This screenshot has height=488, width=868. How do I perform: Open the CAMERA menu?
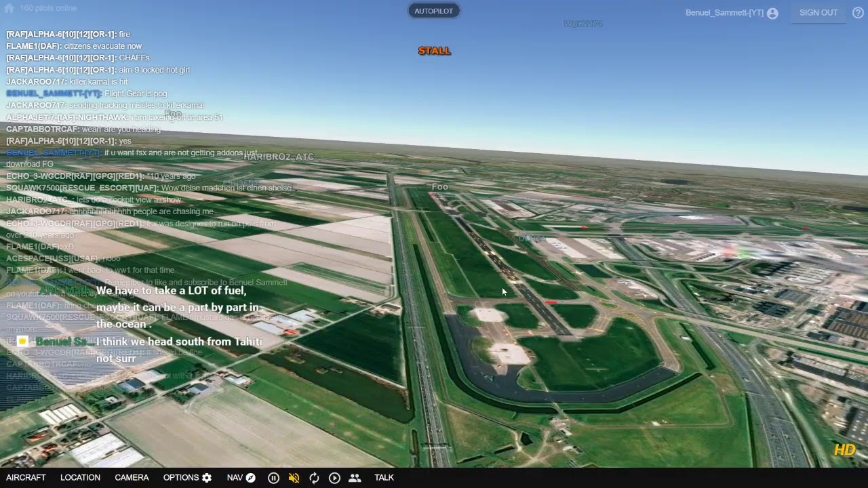[132, 478]
